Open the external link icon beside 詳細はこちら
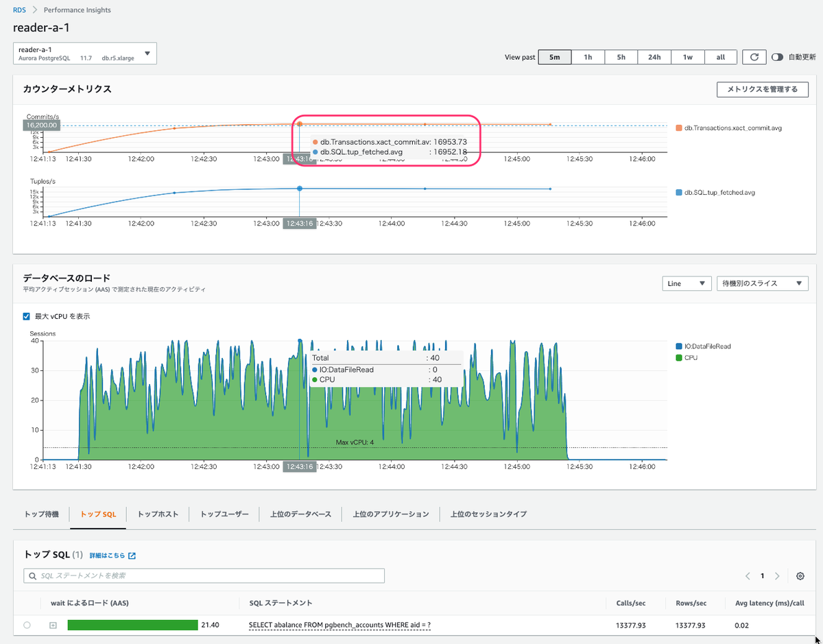The image size is (823, 644). [132, 556]
